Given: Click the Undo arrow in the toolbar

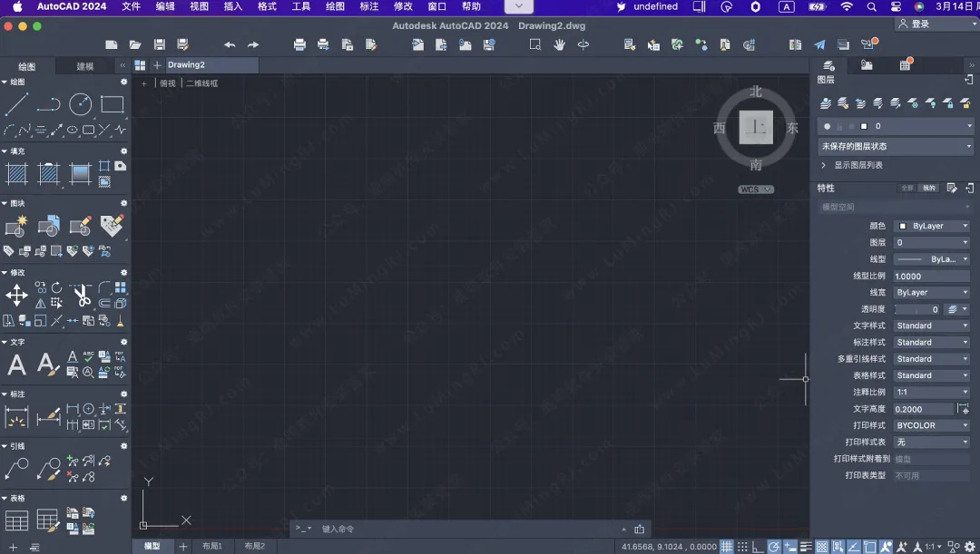Looking at the screenshot, I should [x=229, y=44].
